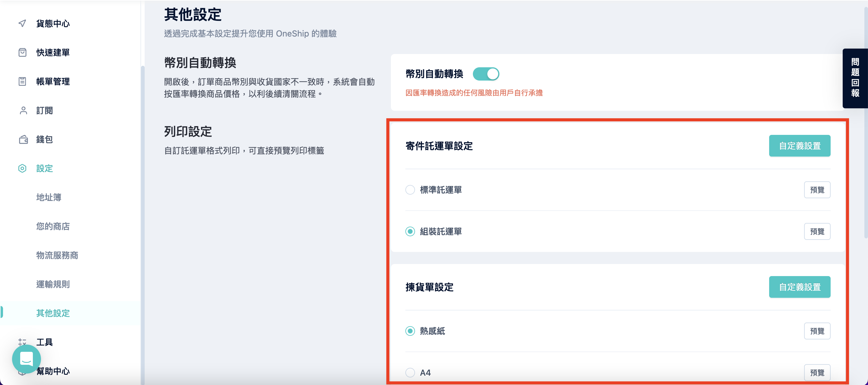The width and height of the screenshot is (868, 385).
Task: Open 幫助中心 menu item
Action: 53,371
